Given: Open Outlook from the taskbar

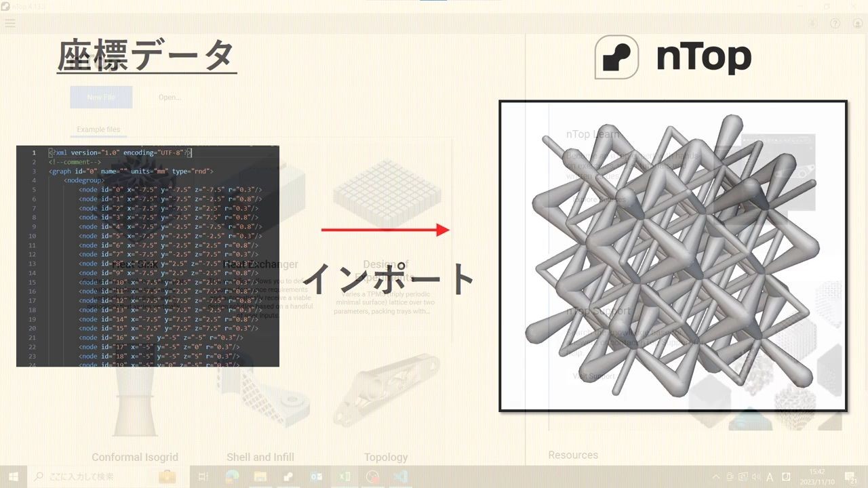Looking at the screenshot, I should pyautogui.click(x=316, y=476).
